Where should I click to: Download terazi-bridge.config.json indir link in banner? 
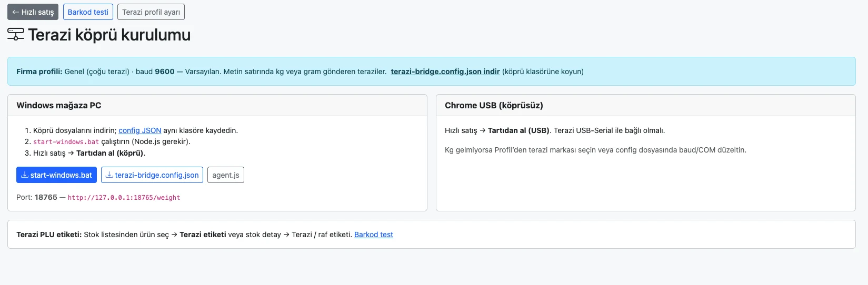445,72
